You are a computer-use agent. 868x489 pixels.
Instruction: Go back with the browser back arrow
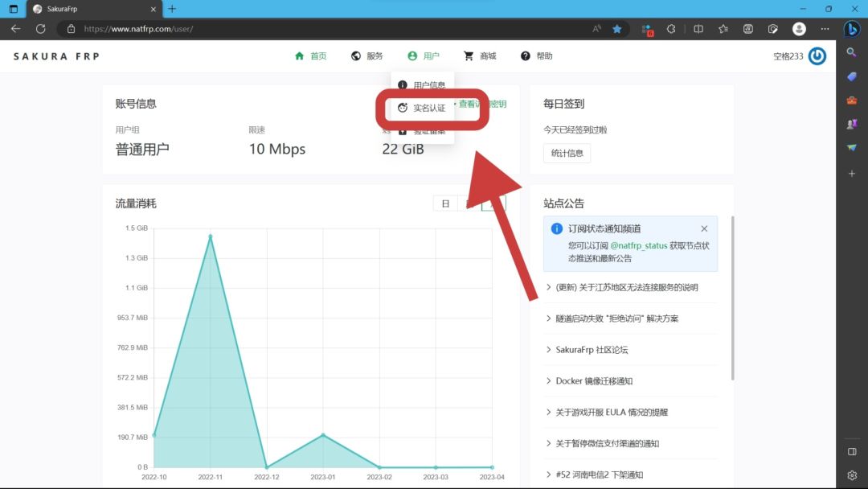15,29
